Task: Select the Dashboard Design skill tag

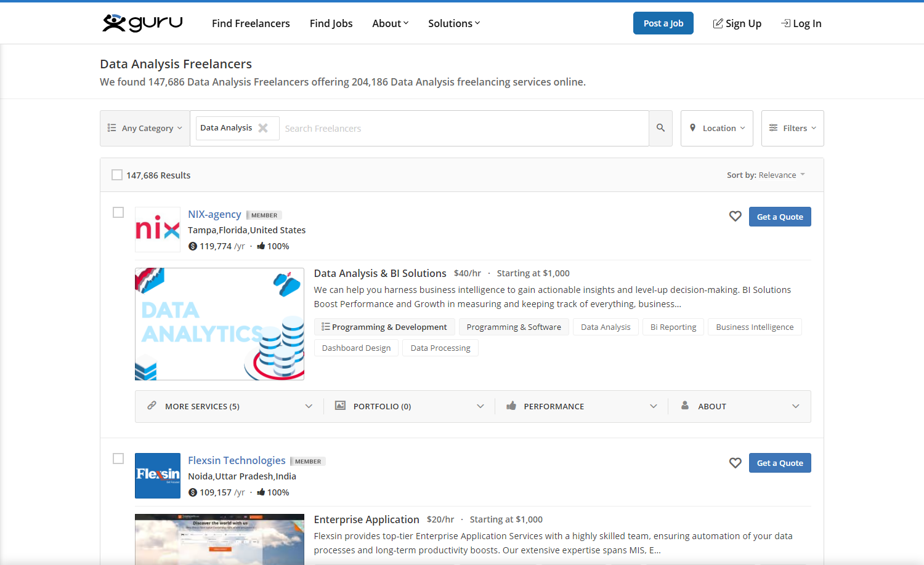Action: pos(356,348)
